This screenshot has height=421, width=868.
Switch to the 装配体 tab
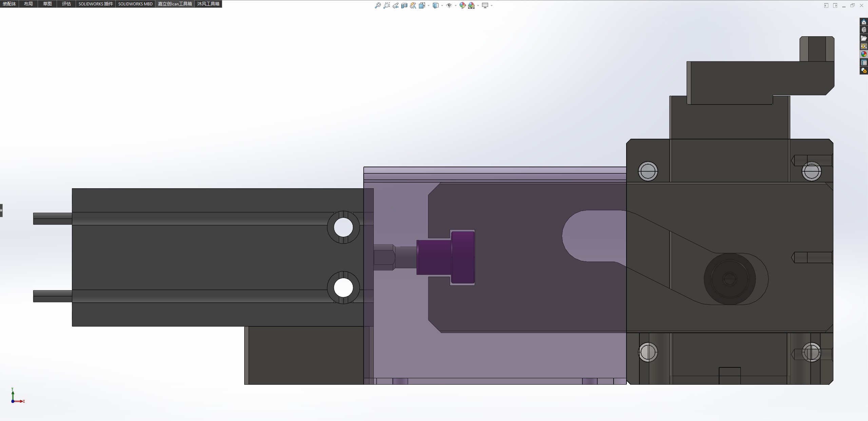point(9,4)
